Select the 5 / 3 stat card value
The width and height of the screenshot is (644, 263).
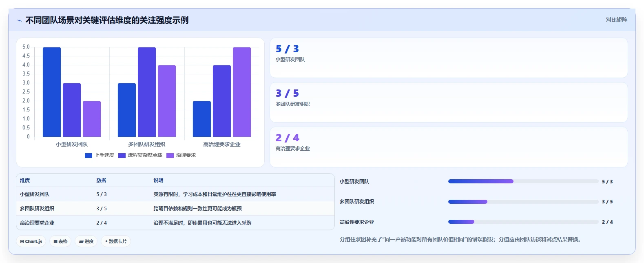pos(287,49)
